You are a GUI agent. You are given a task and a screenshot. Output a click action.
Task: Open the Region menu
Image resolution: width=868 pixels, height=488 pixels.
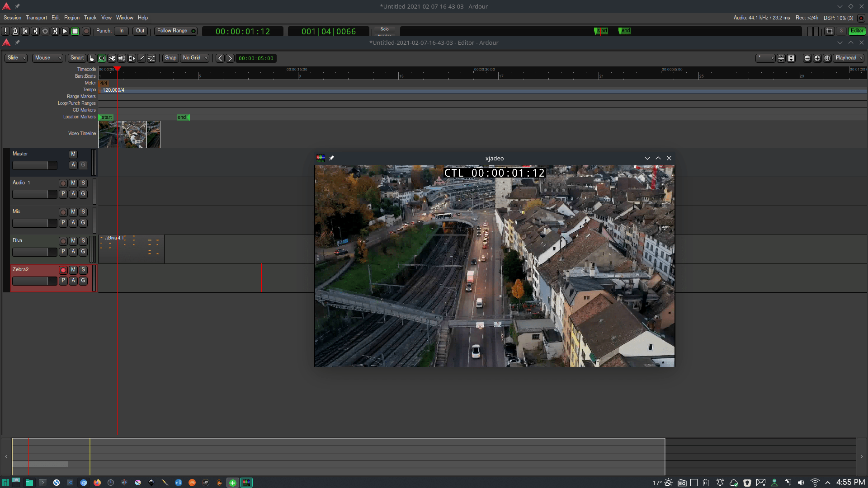(71, 18)
